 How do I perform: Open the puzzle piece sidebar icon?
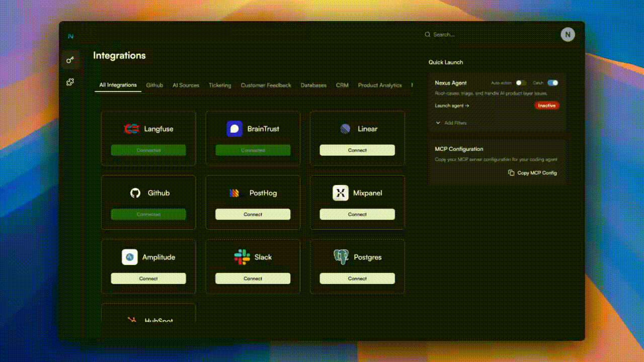pyautogui.click(x=70, y=82)
